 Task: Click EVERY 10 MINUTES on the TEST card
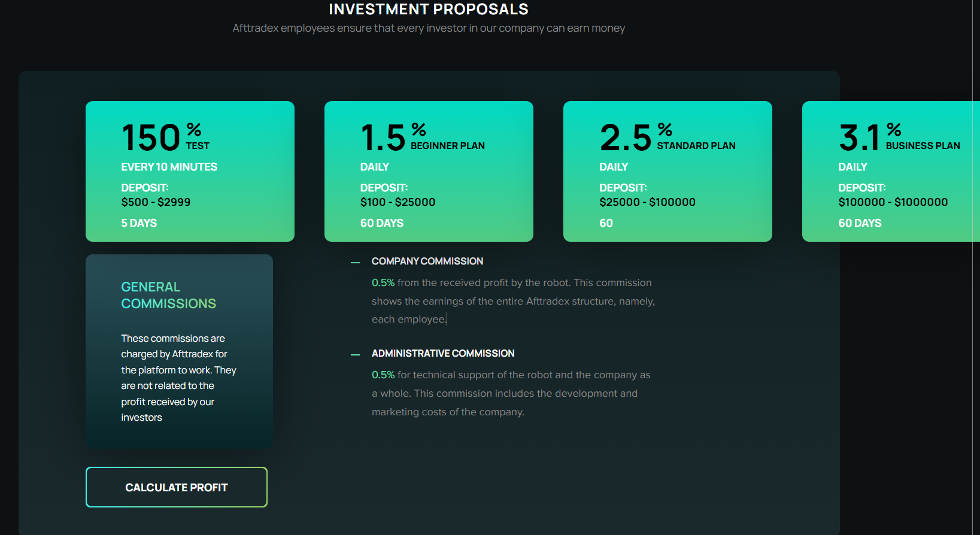[x=169, y=167]
